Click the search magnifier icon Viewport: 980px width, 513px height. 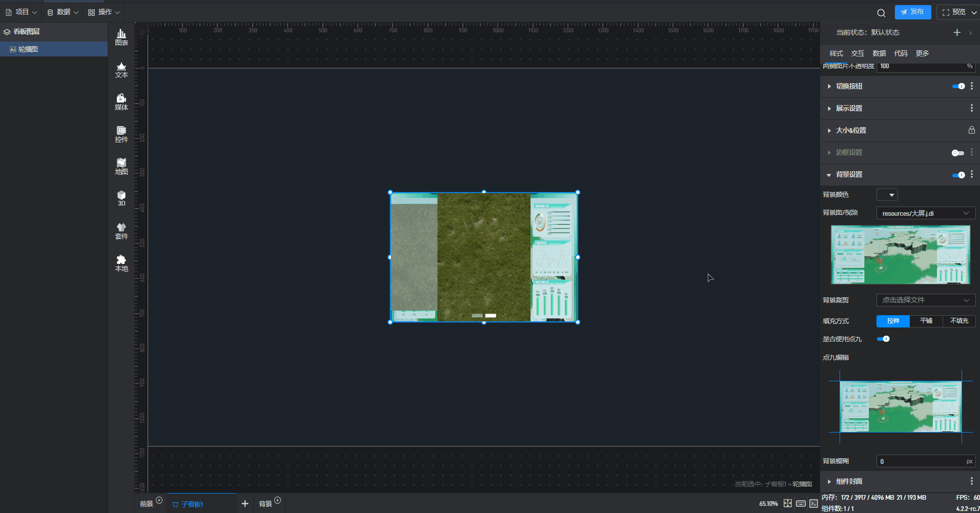pyautogui.click(x=881, y=13)
